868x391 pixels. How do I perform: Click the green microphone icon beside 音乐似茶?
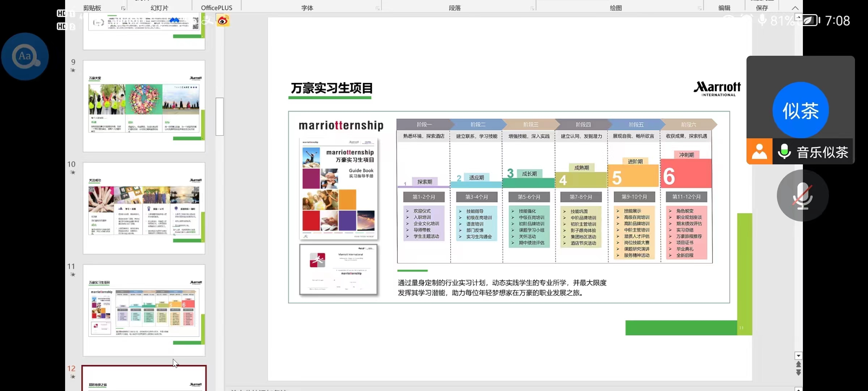point(784,151)
